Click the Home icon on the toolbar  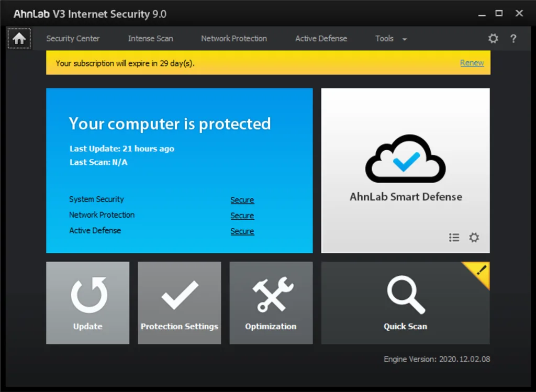(19, 38)
